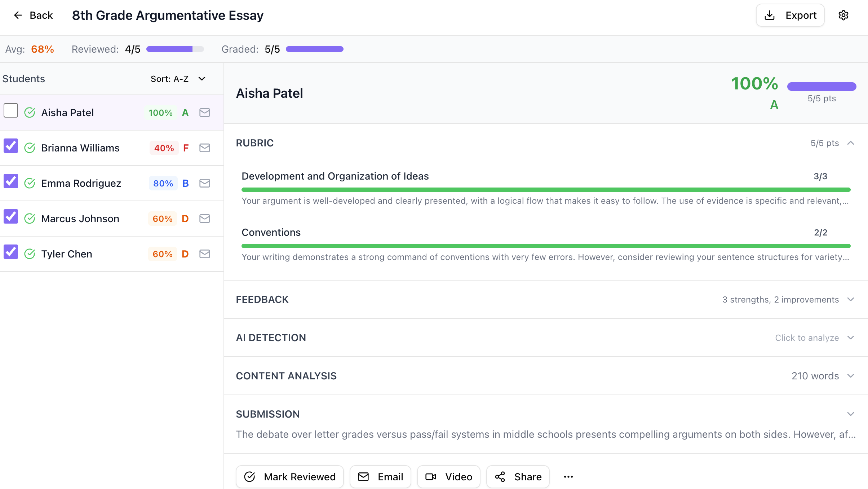Uncheck the box for Brianna Williams
Screen dimensions: 868x489
(x=11, y=146)
